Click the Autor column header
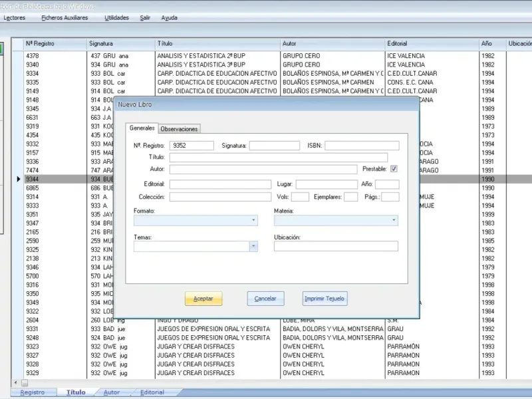Viewport: 532px width, 399px height. 333,44
